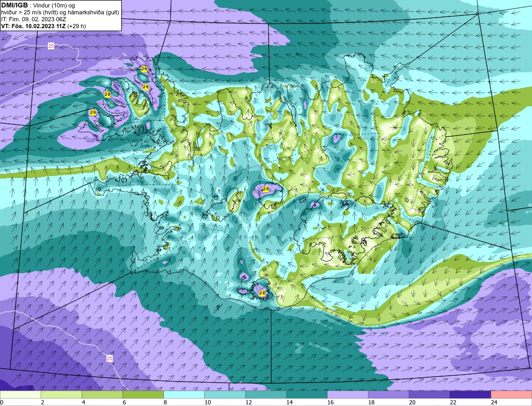This screenshot has height=406, width=532.
Task: Click the yellow '28' max gust marker
Action: [107, 95]
